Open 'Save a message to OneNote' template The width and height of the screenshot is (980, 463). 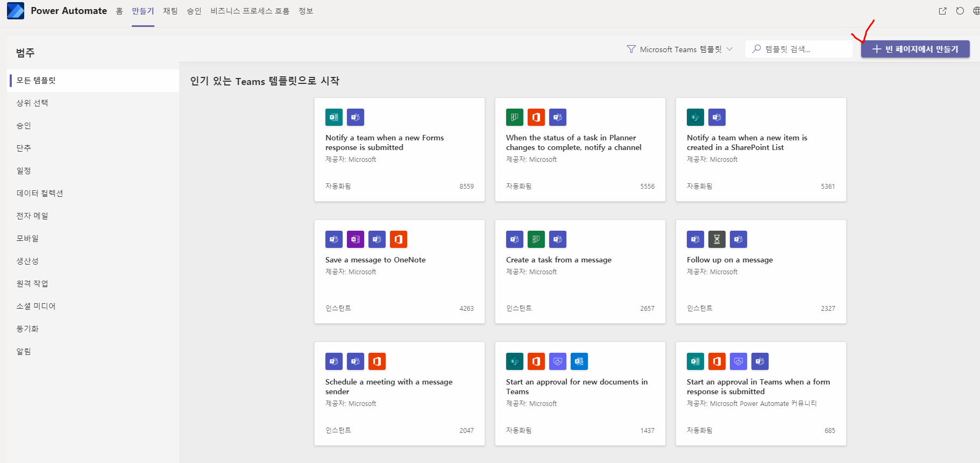(400, 272)
